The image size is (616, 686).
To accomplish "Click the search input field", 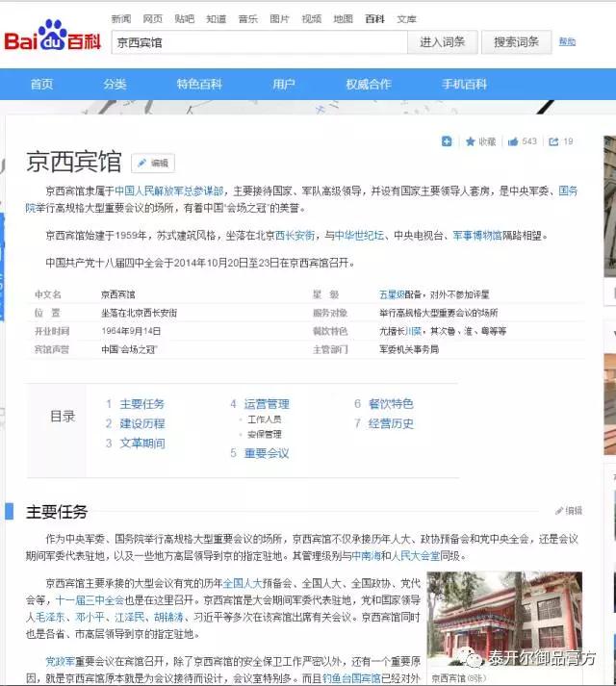I will click(259, 42).
